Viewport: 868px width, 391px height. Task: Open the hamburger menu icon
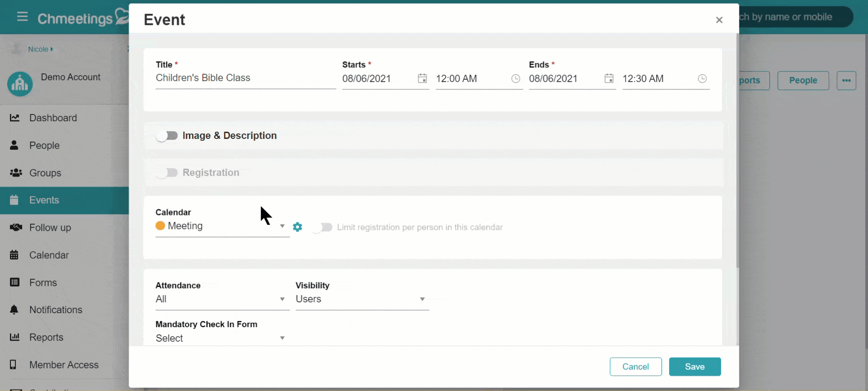coord(22,17)
